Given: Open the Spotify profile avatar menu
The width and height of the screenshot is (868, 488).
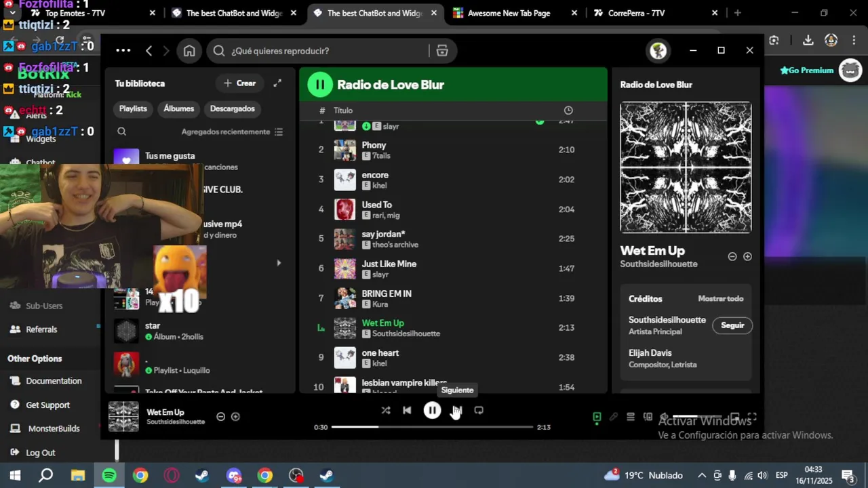Looking at the screenshot, I should pyautogui.click(x=658, y=51).
